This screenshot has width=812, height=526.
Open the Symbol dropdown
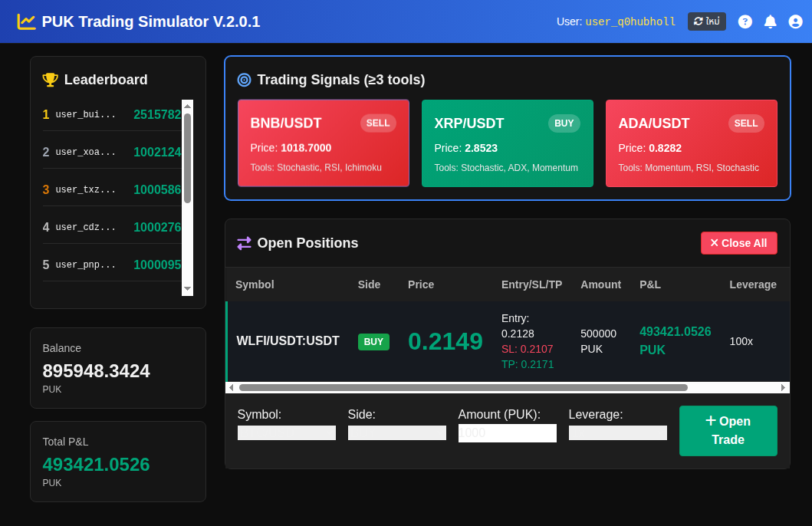tap(286, 433)
